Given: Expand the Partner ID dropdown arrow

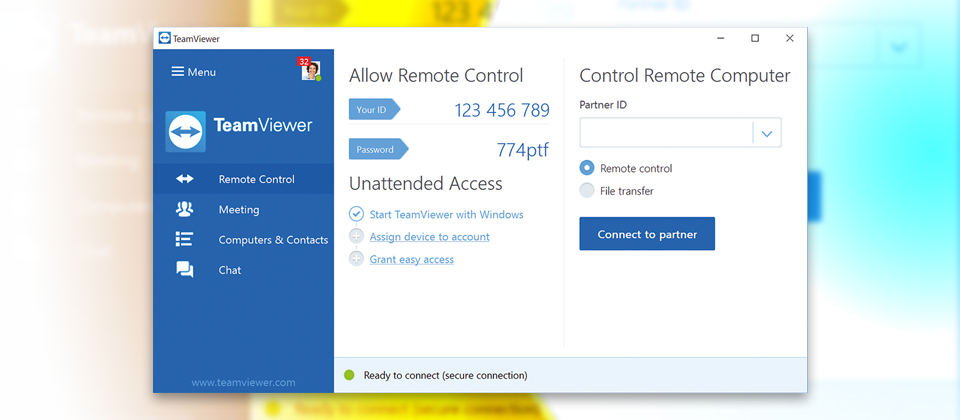Looking at the screenshot, I should 767,133.
